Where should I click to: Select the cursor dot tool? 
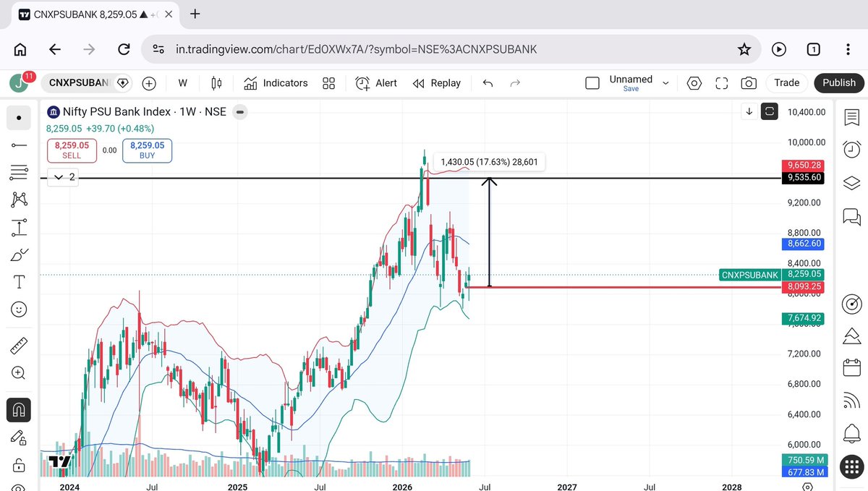click(x=19, y=118)
